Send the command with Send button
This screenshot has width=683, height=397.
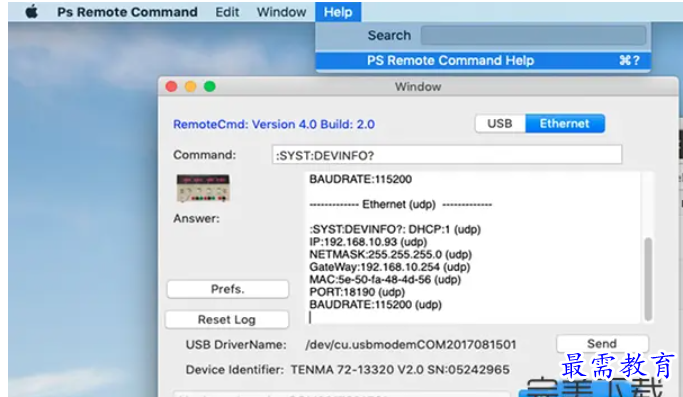coord(602,343)
